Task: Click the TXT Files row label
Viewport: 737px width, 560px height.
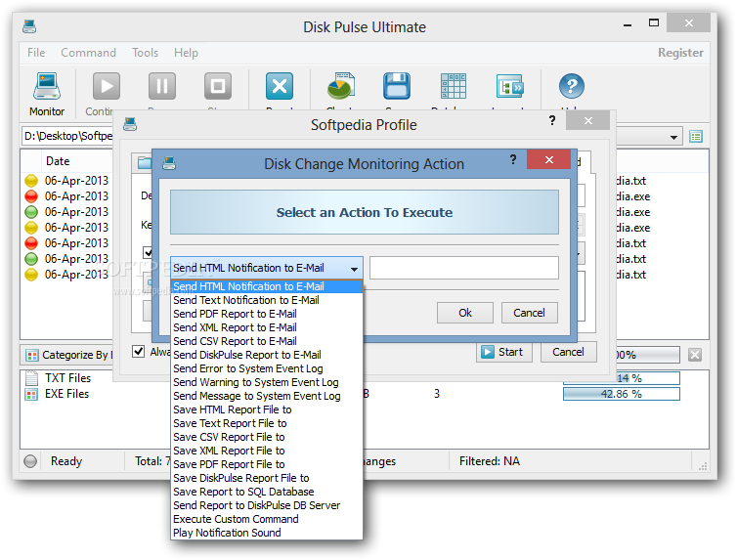Action: pyautogui.click(x=68, y=378)
